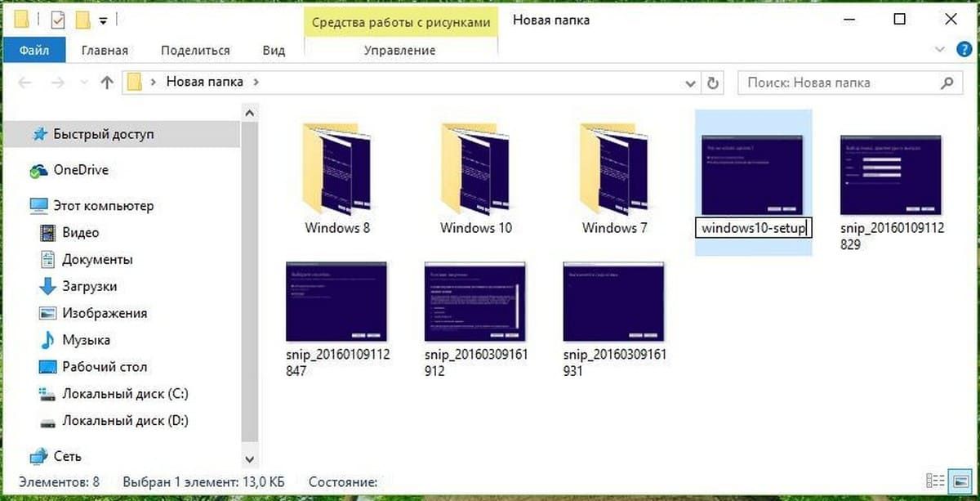Click the search magnifier icon
This screenshot has height=501, width=980.
click(947, 83)
